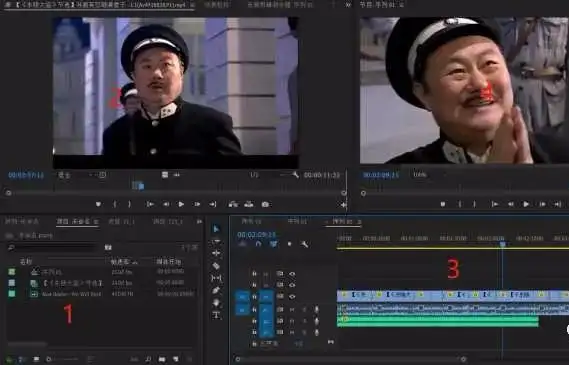This screenshot has width=569, height=365.
Task: Open the Project panel tab
Action: coord(77,221)
